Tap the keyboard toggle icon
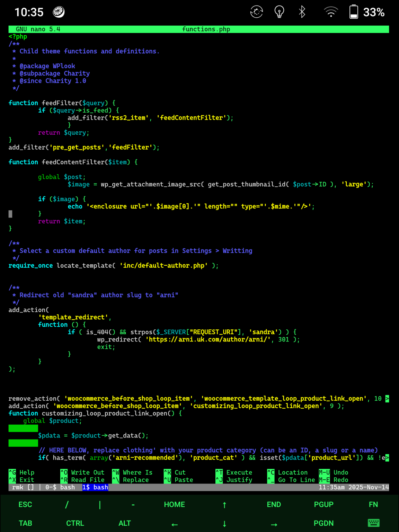Image resolution: width=399 pixels, height=532 pixels. click(373, 523)
